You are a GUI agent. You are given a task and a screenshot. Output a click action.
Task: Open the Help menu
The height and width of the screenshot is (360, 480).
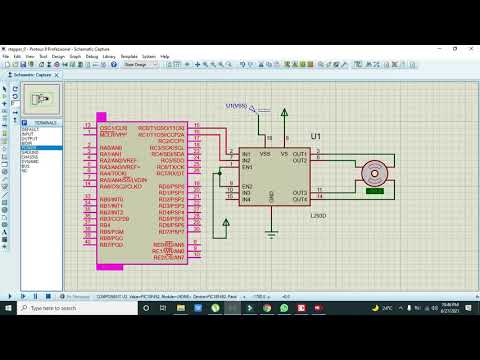point(165,56)
